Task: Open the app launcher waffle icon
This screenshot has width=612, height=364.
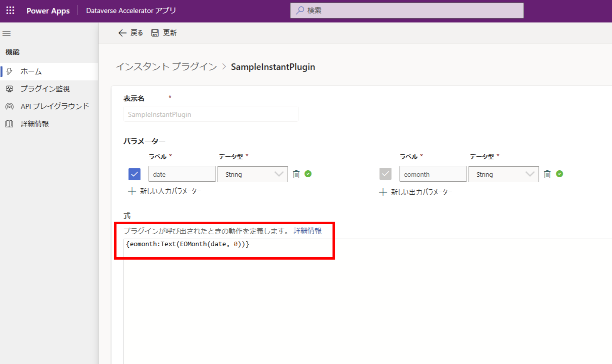Action: coord(10,10)
